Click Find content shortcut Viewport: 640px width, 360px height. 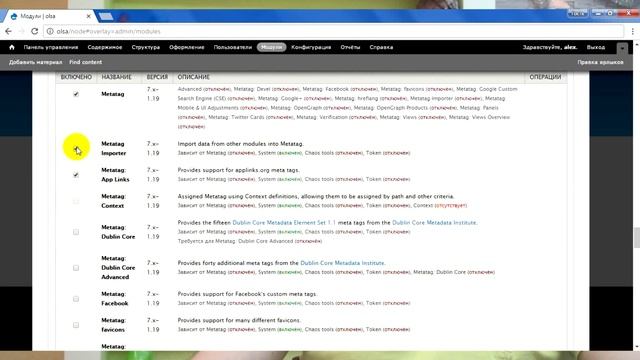pyautogui.click(x=86, y=62)
